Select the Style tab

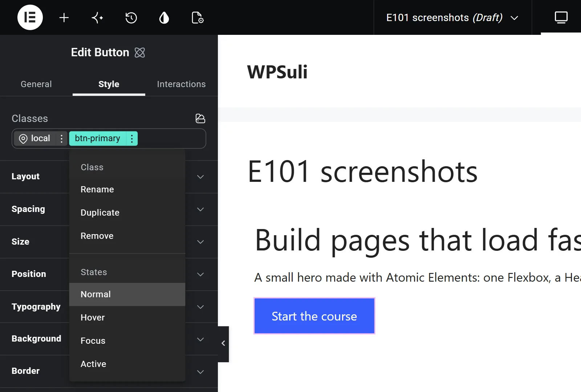(109, 84)
